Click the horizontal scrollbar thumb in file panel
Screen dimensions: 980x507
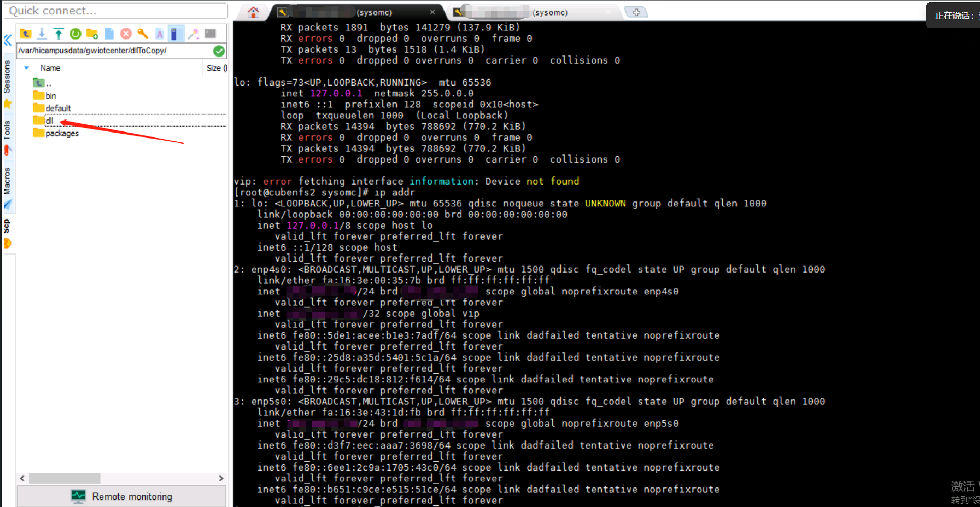point(64,478)
